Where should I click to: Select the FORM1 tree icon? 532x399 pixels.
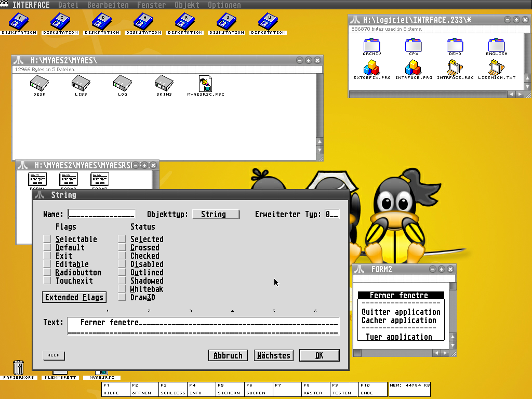pyautogui.click(x=37, y=179)
